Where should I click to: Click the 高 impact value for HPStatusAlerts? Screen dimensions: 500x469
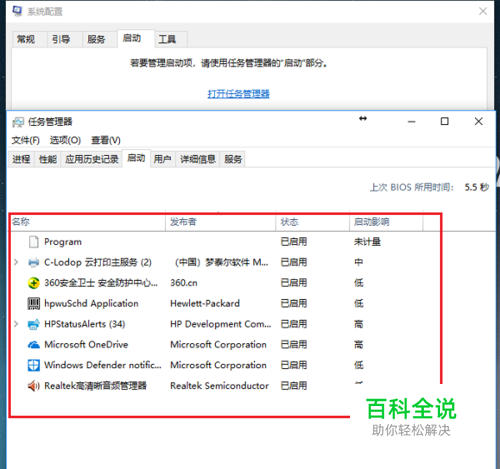(359, 324)
